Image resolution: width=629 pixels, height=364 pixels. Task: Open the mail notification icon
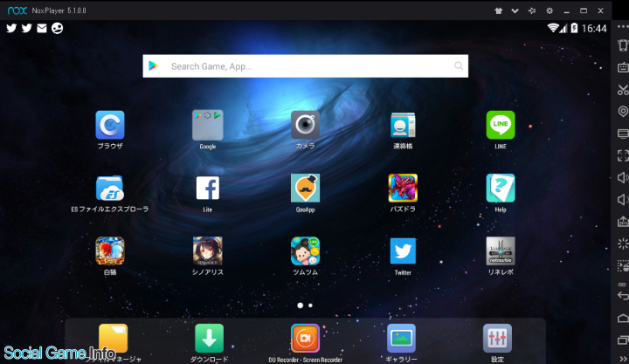[42, 28]
